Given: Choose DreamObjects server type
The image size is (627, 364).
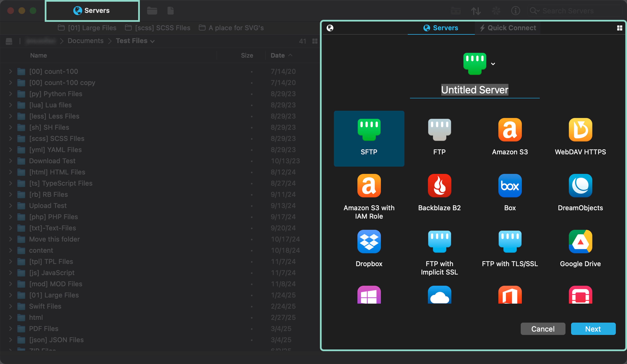Looking at the screenshot, I should tap(580, 186).
